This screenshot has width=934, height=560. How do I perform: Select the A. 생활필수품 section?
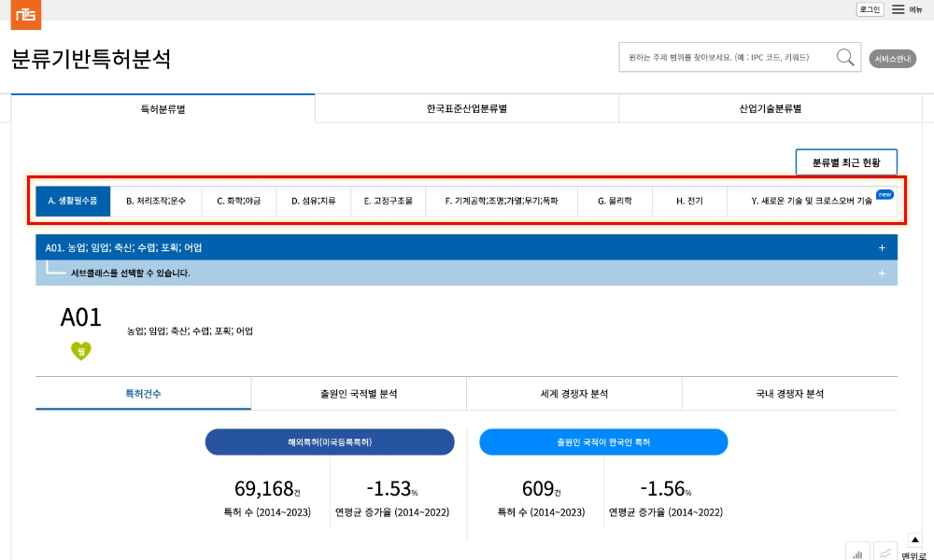point(73,202)
